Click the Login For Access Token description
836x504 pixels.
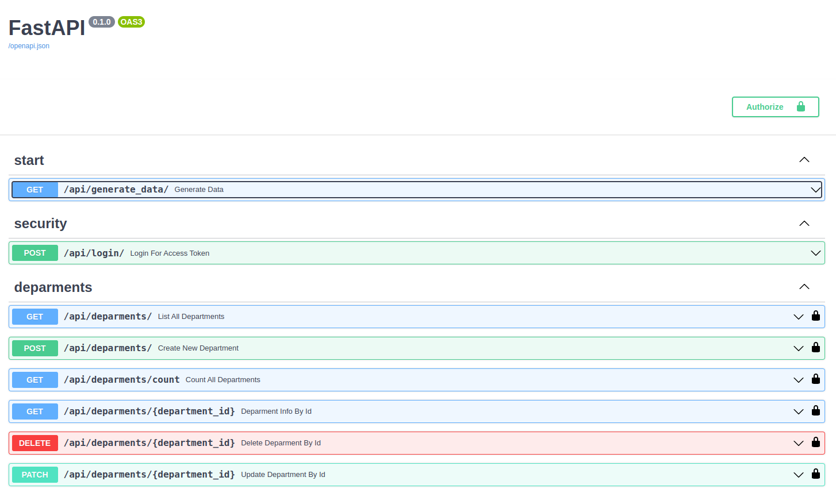170,253
